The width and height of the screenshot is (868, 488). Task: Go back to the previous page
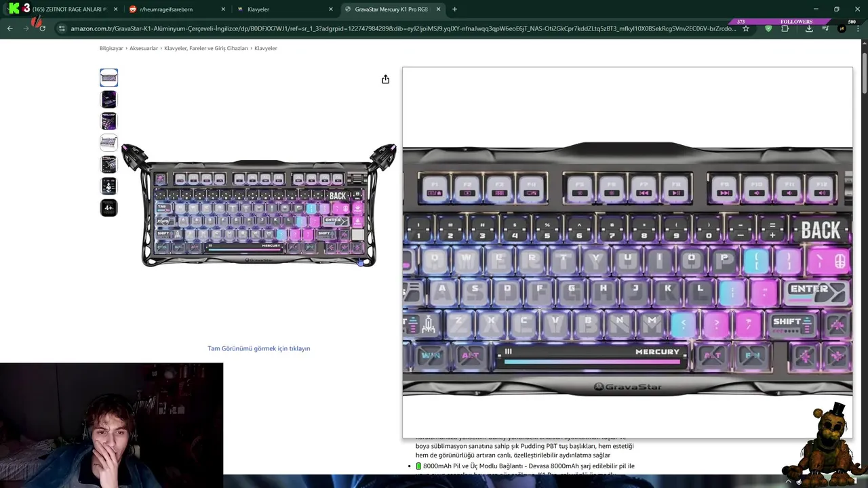[x=9, y=28]
